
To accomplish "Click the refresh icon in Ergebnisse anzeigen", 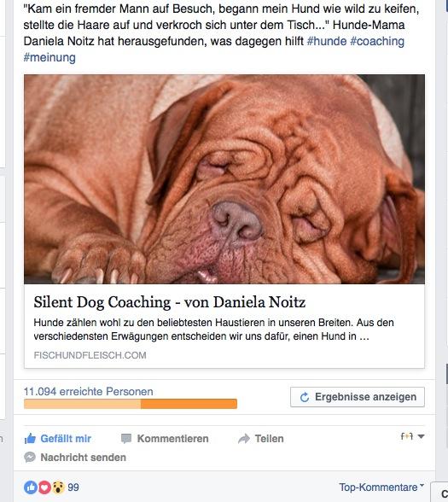I will click(x=305, y=397).
